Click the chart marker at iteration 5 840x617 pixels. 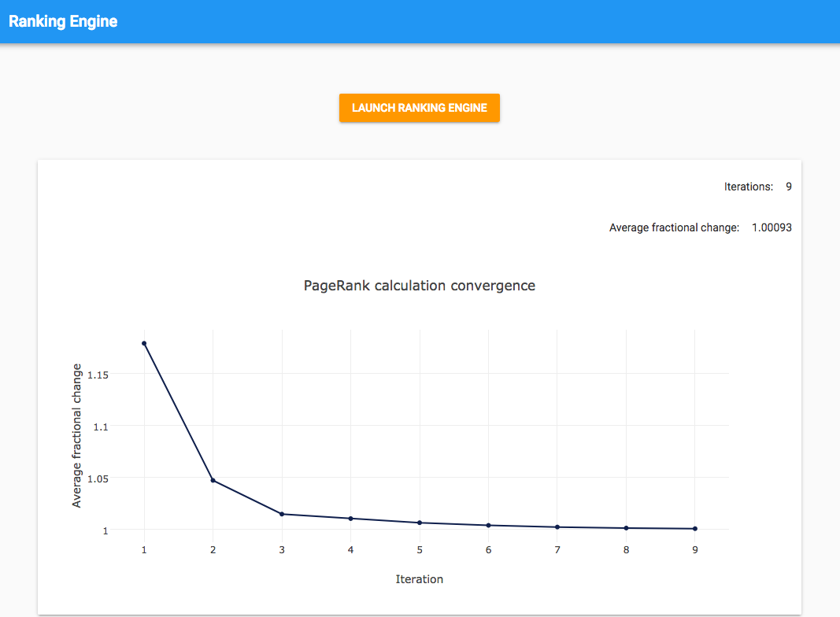[420, 523]
